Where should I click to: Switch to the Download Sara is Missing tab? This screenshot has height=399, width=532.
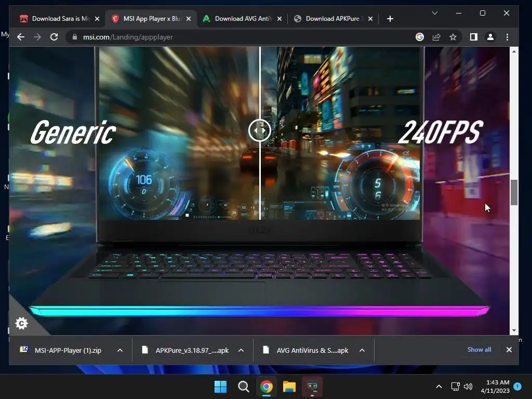click(x=59, y=19)
